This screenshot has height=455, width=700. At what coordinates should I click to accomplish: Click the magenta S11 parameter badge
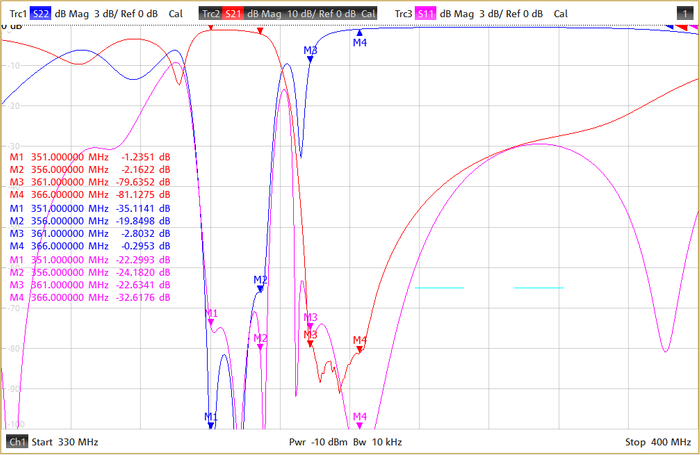427,14
